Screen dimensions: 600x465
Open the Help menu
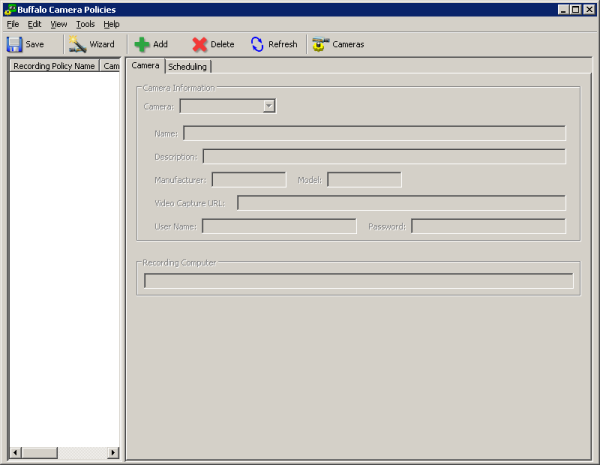111,24
